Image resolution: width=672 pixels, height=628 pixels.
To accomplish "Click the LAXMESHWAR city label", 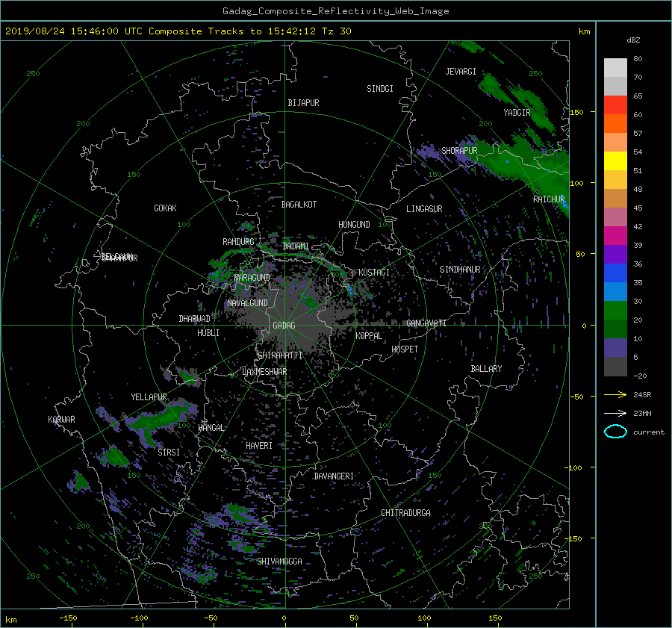I will pos(264,372).
